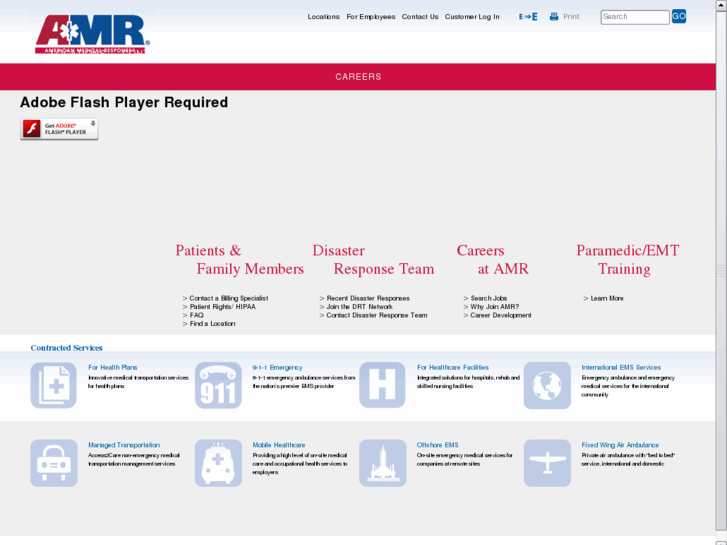
Task: Open the Locations menu item
Action: [324, 17]
